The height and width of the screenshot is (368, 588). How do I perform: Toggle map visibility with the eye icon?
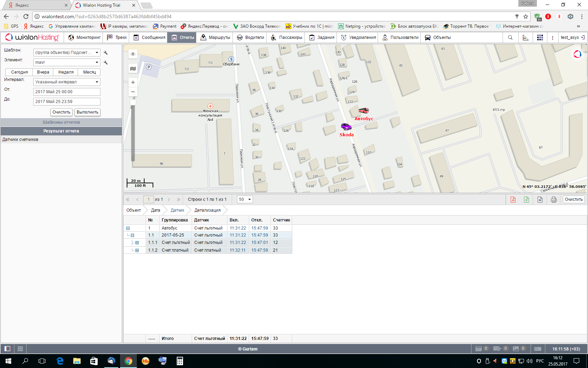133,54
